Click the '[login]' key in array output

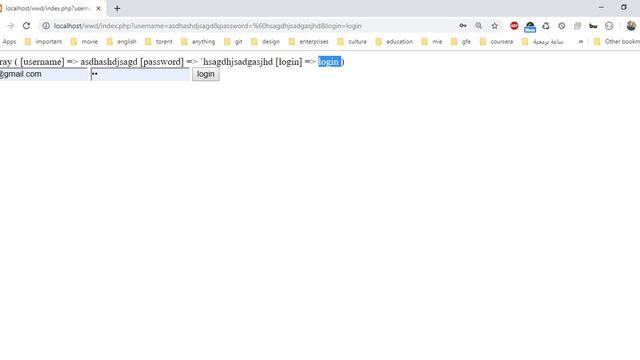coord(289,62)
